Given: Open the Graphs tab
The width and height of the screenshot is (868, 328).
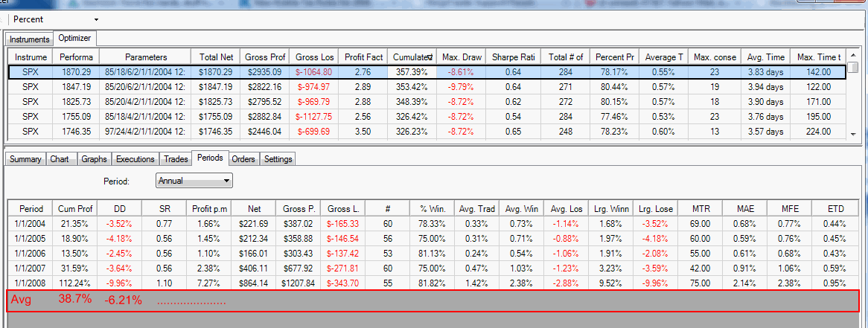Looking at the screenshot, I should click(94, 158).
